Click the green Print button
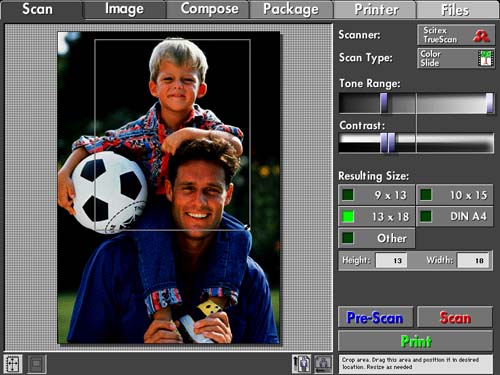Image resolution: width=500 pixels, height=375 pixels. coord(416,341)
